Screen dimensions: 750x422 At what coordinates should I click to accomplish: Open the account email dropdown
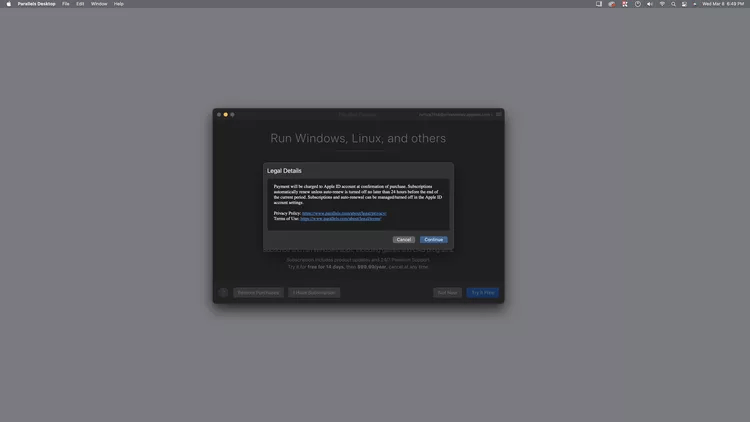tap(455, 114)
